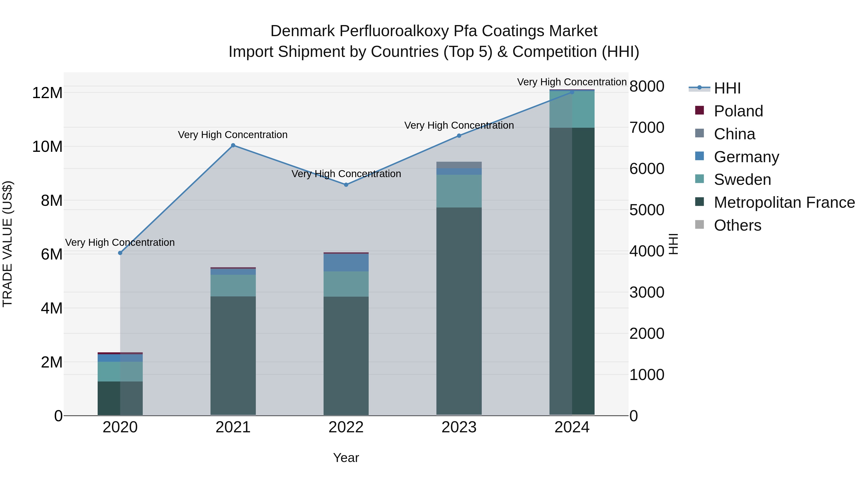The height and width of the screenshot is (488, 868).
Task: Toggle the Sweden legend entry
Action: coord(733,180)
